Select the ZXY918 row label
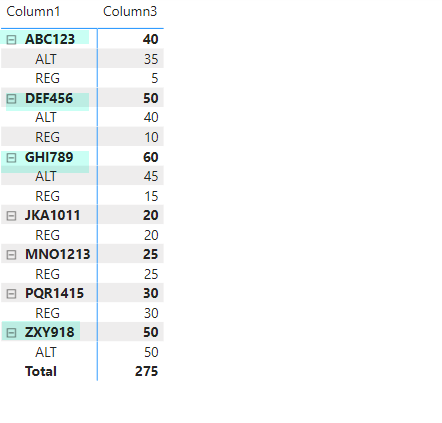The height and width of the screenshot is (423, 442). point(50,332)
